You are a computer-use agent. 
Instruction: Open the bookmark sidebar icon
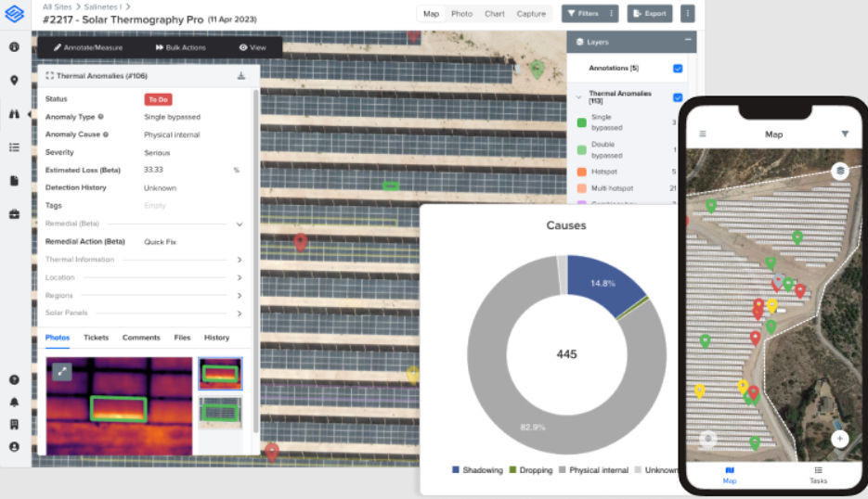click(15, 424)
